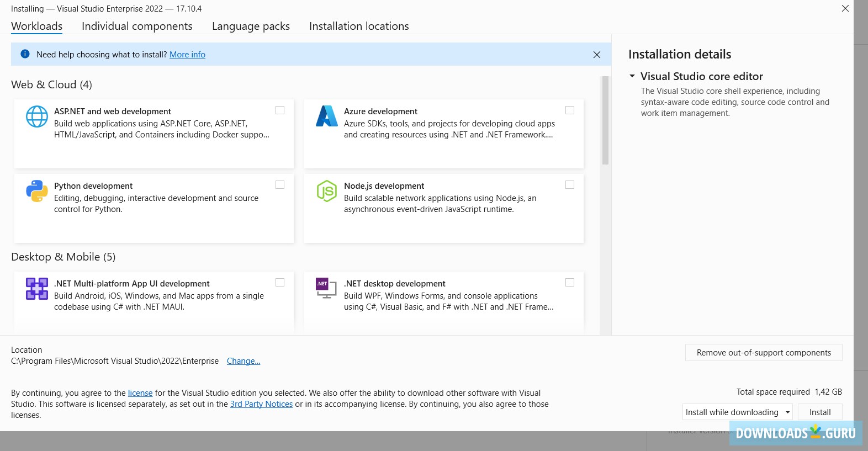Check the ASP.NET and web development workload
Viewport: 868px width, 451px height.
click(x=280, y=110)
